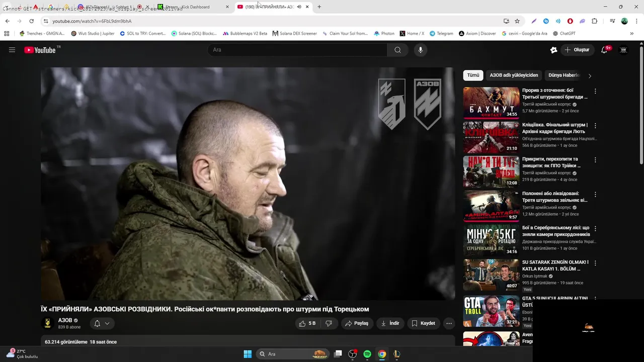644x362 pixels.
Task: Like the video (5 B thumbs up)
Action: tap(307, 323)
